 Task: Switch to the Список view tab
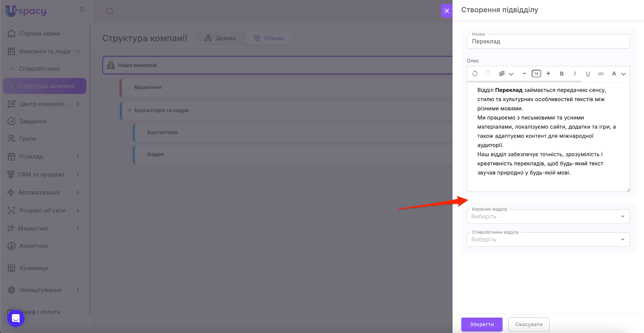269,38
